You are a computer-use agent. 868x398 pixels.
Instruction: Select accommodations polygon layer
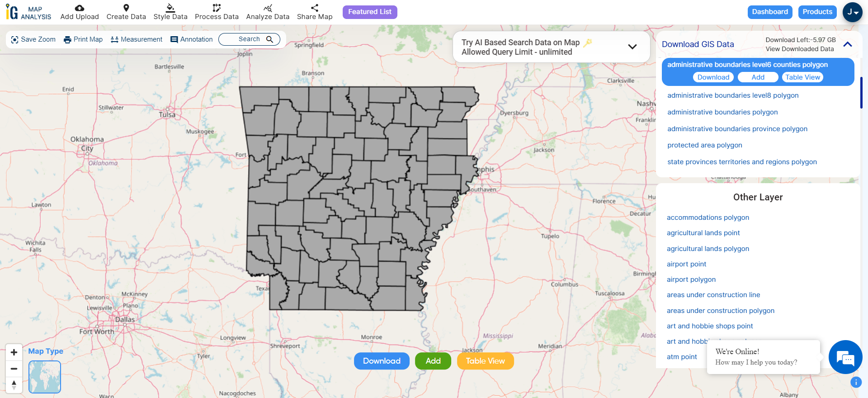[708, 218]
